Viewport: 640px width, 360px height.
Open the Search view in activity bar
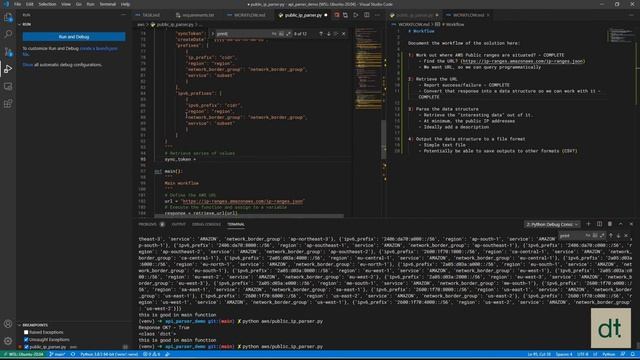tap(8, 34)
